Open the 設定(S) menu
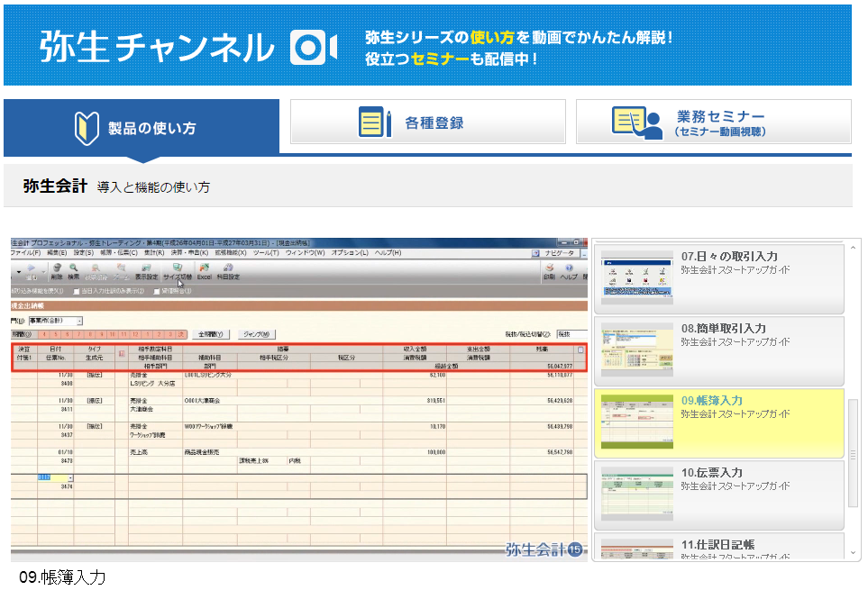Viewport: 868px width, 590px height. [84, 253]
